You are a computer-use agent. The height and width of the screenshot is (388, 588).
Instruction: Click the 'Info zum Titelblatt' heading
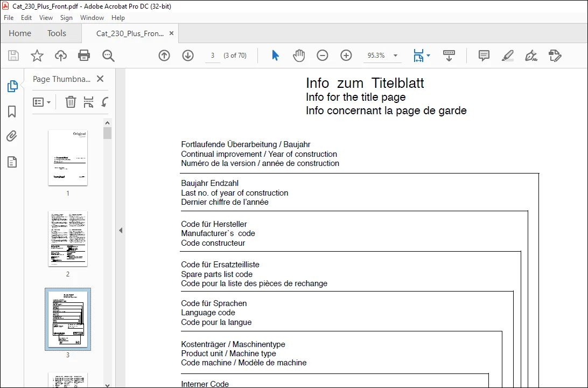click(365, 83)
